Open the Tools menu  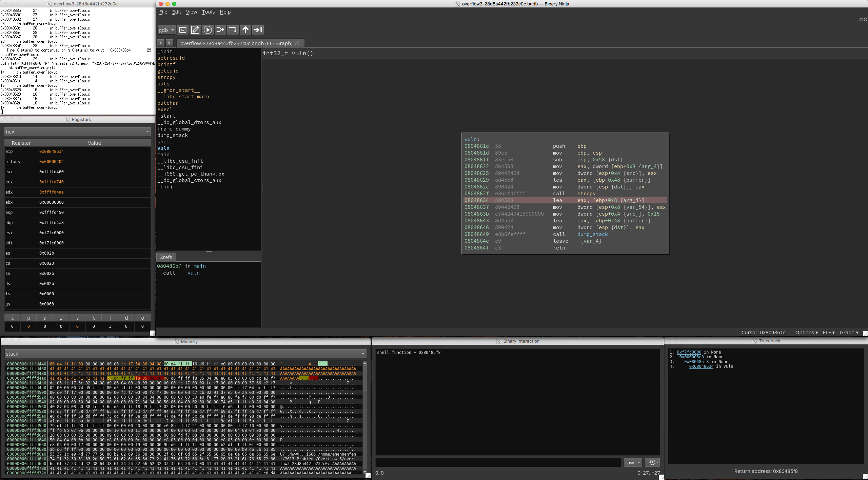208,12
